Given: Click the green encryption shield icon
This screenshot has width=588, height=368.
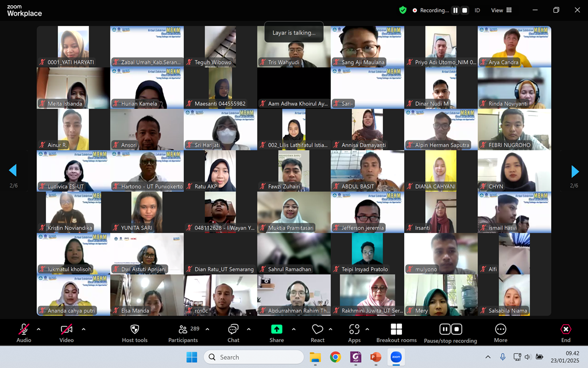Looking at the screenshot, I should (403, 10).
